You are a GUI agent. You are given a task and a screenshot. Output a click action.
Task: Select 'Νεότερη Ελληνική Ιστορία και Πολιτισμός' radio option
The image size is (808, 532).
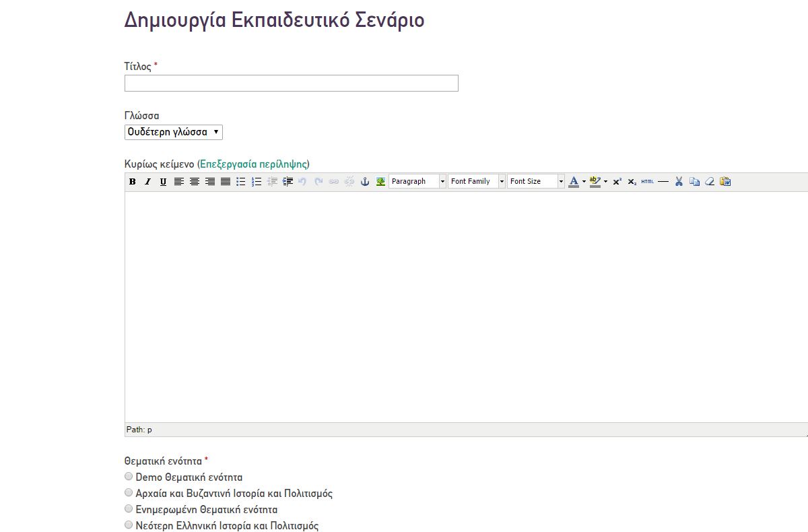[129, 525]
